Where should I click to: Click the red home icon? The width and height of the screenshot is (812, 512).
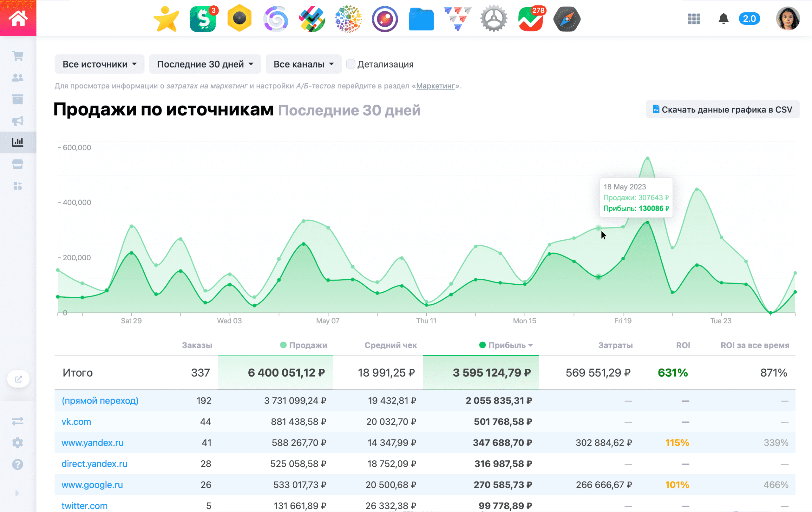(x=18, y=18)
